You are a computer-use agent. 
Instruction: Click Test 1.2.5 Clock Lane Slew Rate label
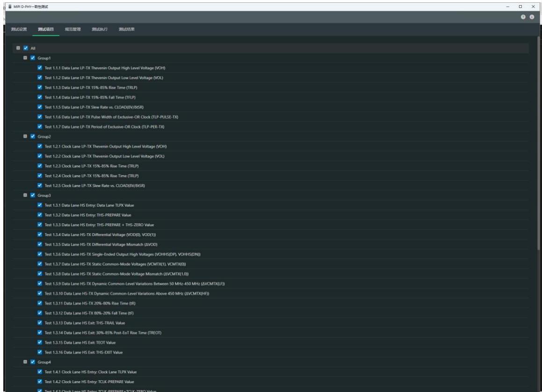point(95,186)
